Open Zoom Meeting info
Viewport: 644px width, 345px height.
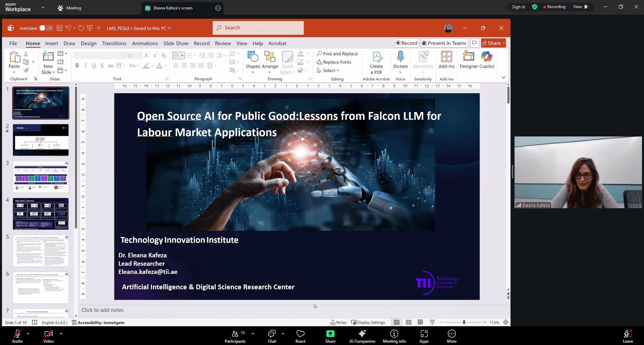tap(394, 336)
